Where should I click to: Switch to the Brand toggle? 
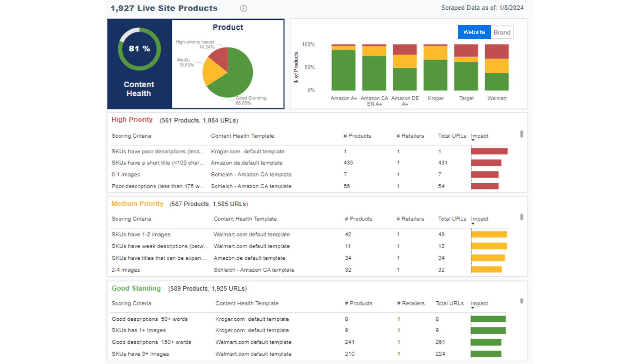pyautogui.click(x=502, y=32)
